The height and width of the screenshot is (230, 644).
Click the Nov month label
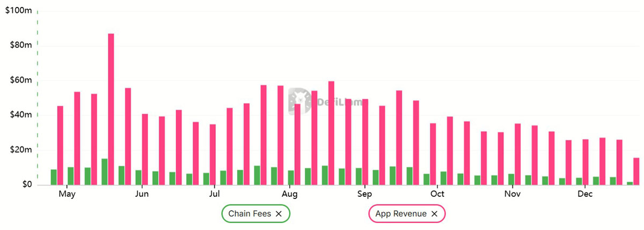tap(513, 194)
